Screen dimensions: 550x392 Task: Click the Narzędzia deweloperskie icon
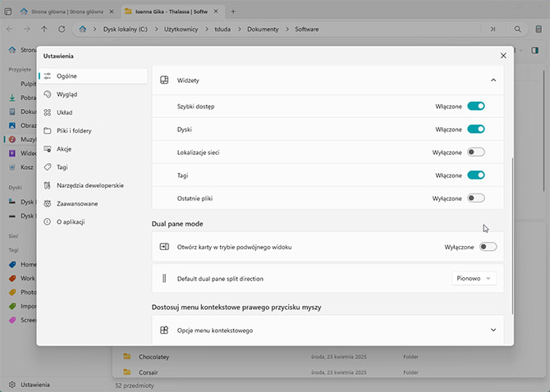[48, 185]
